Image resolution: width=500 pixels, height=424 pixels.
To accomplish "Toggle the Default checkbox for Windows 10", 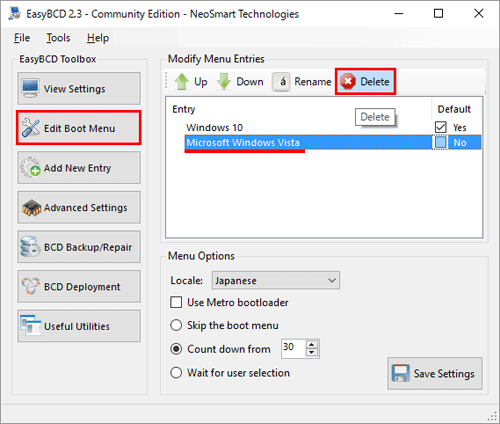I will point(440,127).
